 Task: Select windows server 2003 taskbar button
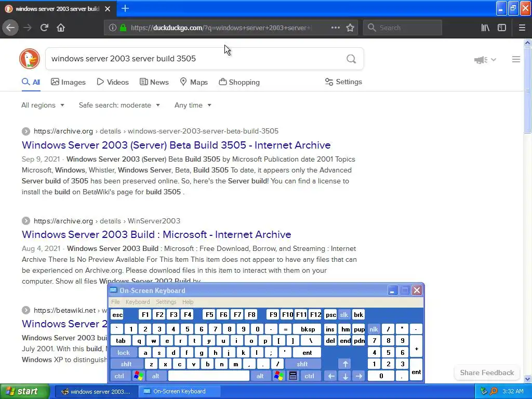click(x=96, y=391)
